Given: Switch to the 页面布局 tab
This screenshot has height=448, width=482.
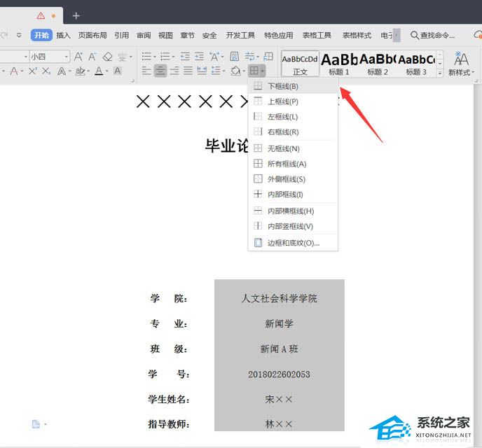Looking at the screenshot, I should click(x=92, y=35).
